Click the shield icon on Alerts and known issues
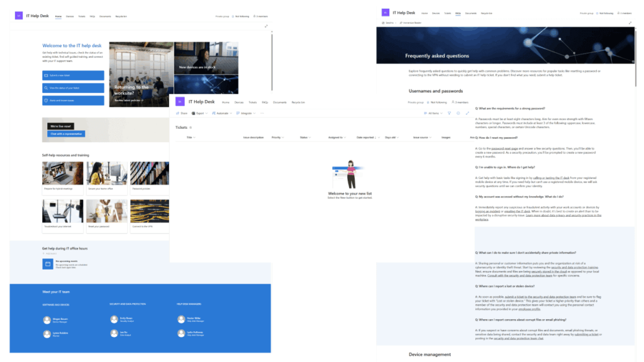Screen dimensions: 644x362 tap(46, 100)
